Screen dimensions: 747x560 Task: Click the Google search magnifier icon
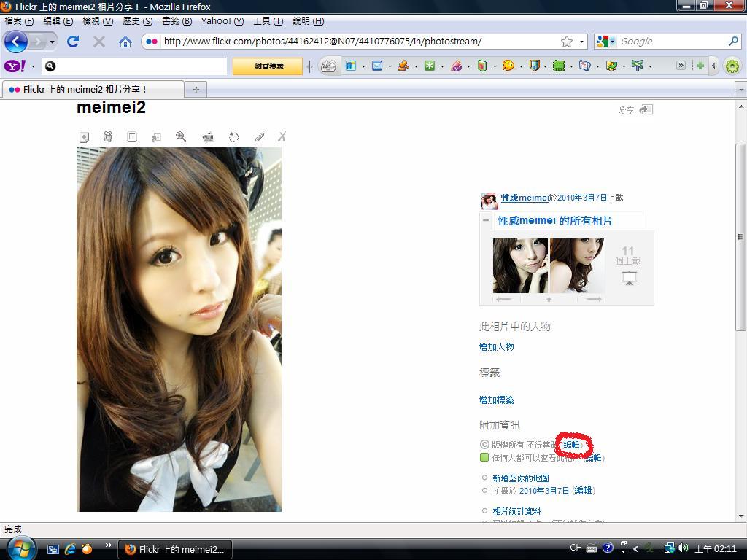733,42
